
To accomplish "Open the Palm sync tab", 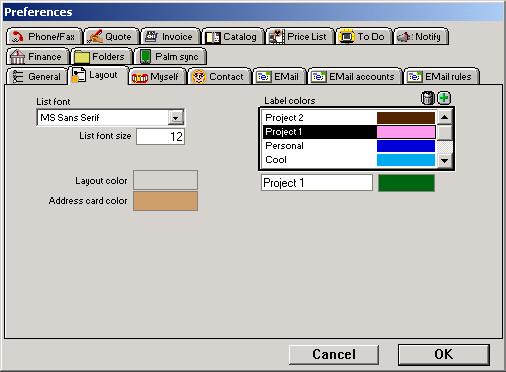I will click(x=170, y=56).
